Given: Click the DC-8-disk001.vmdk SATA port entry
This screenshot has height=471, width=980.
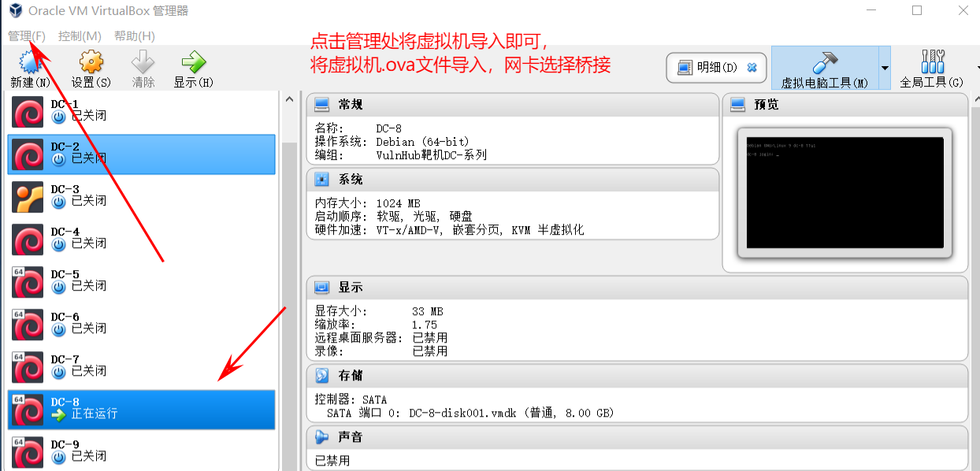Looking at the screenshot, I should (470, 413).
